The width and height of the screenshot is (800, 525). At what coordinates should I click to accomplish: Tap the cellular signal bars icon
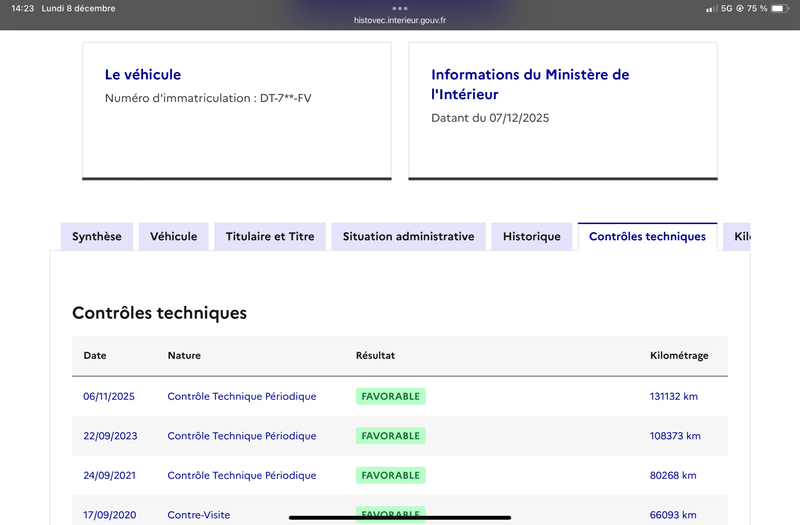point(711,9)
